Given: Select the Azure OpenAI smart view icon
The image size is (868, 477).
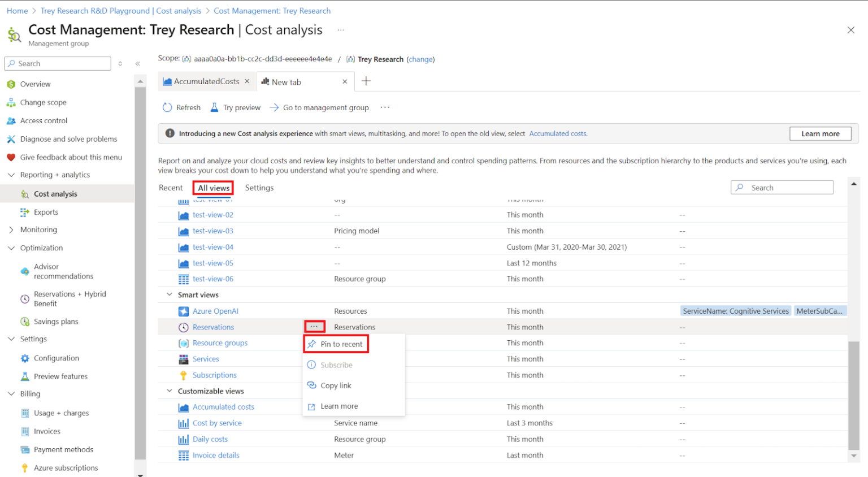Looking at the screenshot, I should pyautogui.click(x=183, y=310).
